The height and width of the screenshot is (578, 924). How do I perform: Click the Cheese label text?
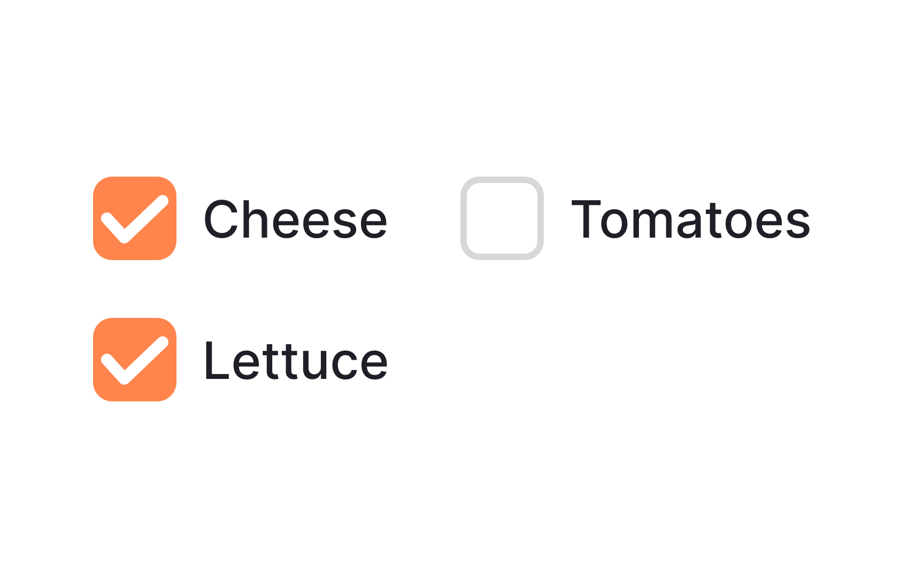(295, 219)
